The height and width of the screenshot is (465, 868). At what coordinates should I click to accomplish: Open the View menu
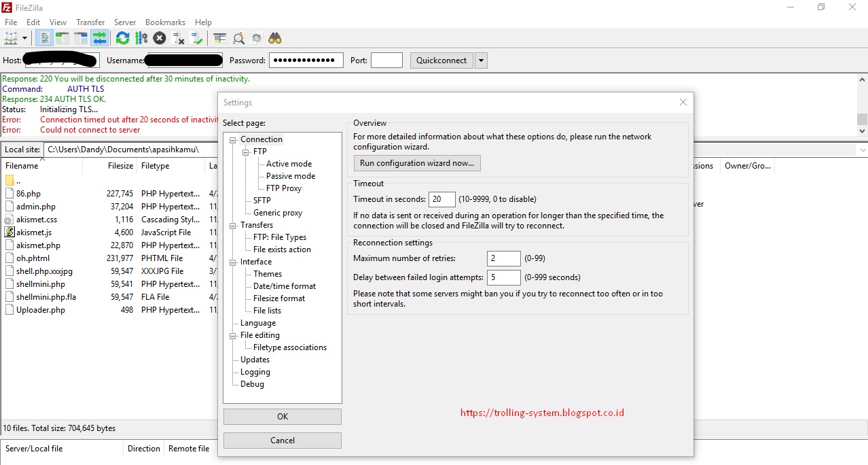[58, 22]
